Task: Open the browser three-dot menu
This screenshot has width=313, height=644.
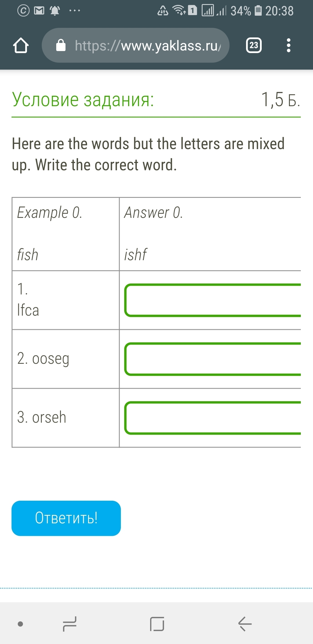Action: point(288,45)
